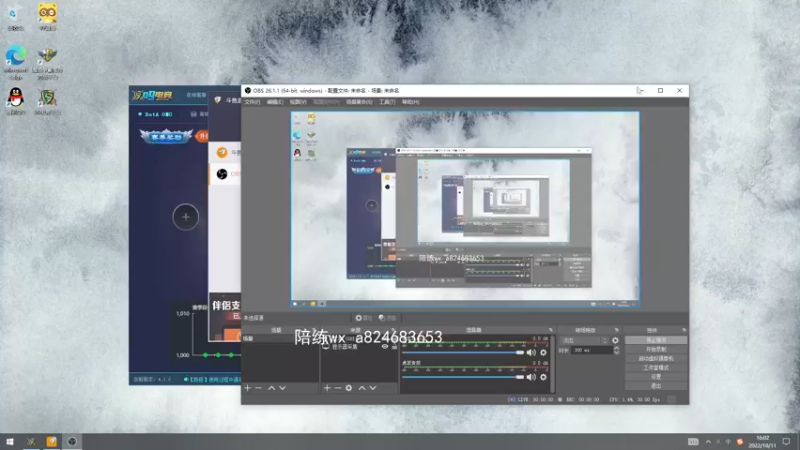Add a new scene with the plus icon
800x450 pixels.
(247, 388)
